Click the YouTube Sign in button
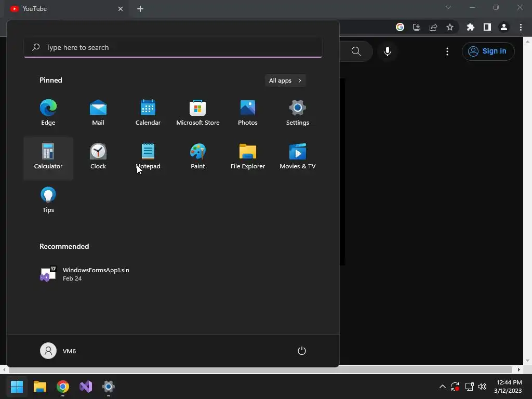 point(488,51)
